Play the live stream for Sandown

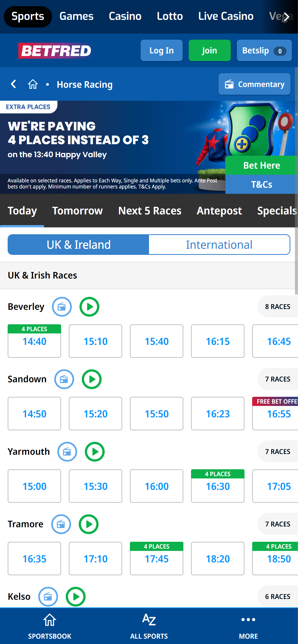(91, 379)
